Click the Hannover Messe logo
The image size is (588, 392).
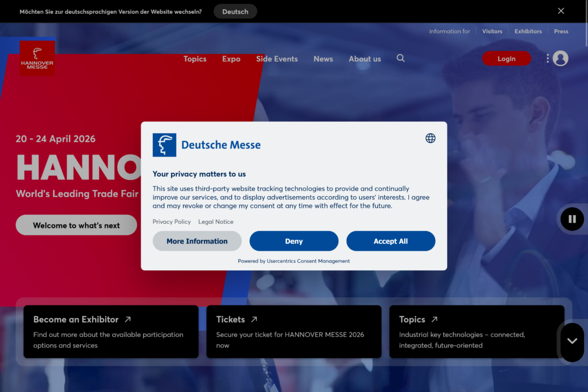tap(37, 58)
